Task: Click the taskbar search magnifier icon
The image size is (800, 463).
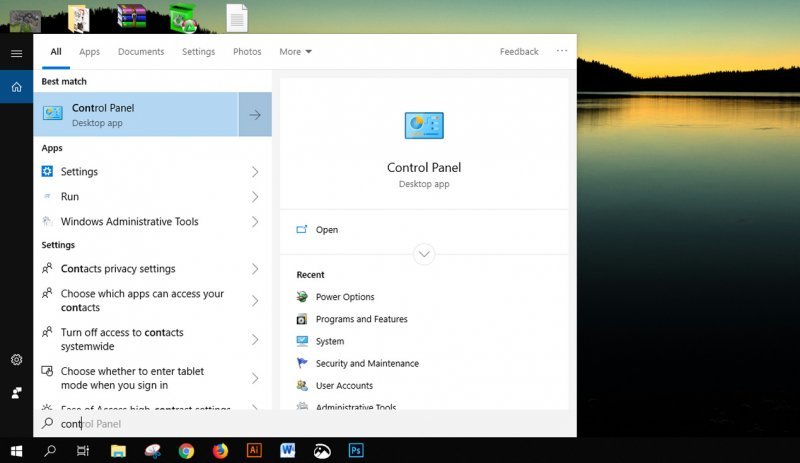Action: pos(50,451)
